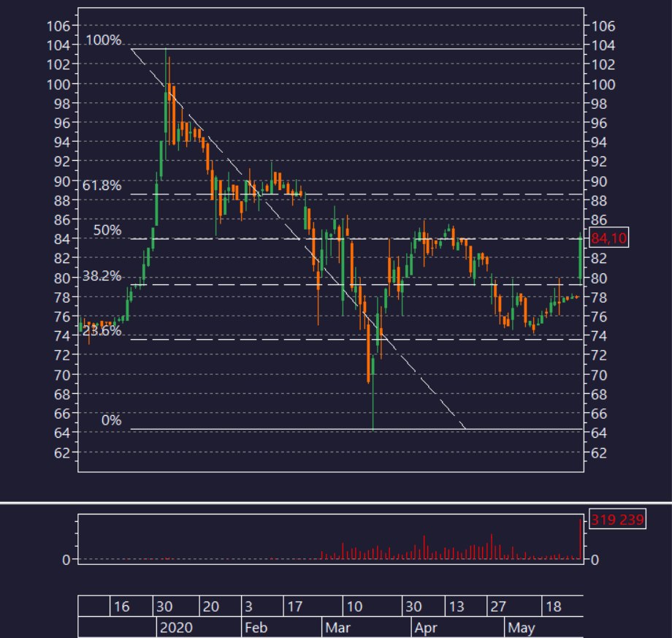Select the solid 0% Fibonacci line near 64
Screen dimensions: 672x638
point(357,429)
